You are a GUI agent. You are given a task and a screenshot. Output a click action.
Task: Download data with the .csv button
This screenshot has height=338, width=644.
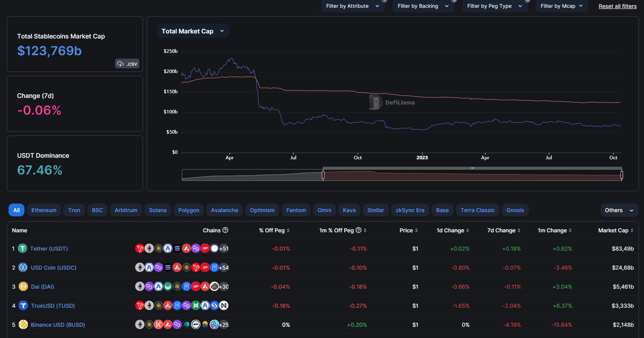coord(127,64)
